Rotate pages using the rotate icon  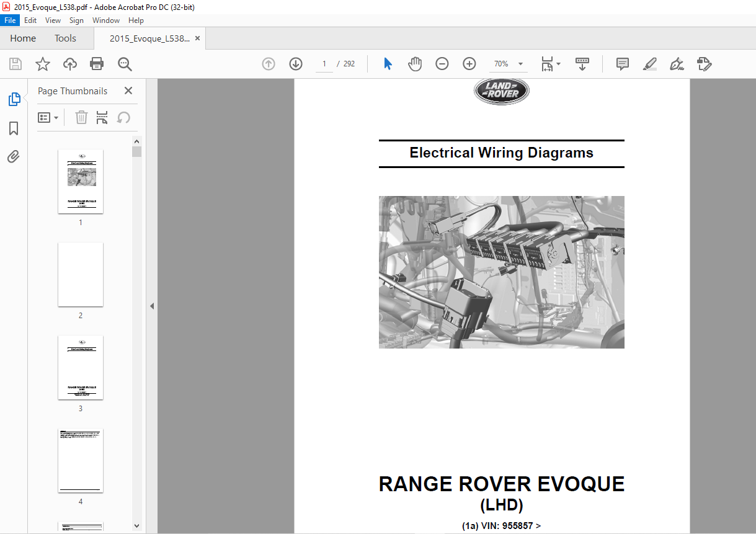123,117
